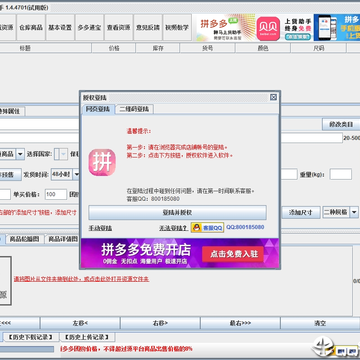This screenshot has width=360, height=360.
Task: Click the red drag-image-folder instruction link
Action: [x=82, y=279]
